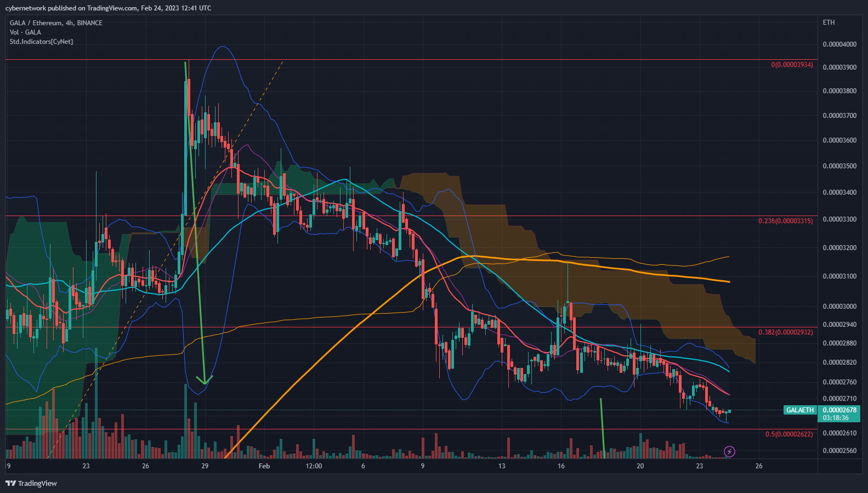
Task: Click the 0.00003200 price axis label
Action: coord(839,248)
